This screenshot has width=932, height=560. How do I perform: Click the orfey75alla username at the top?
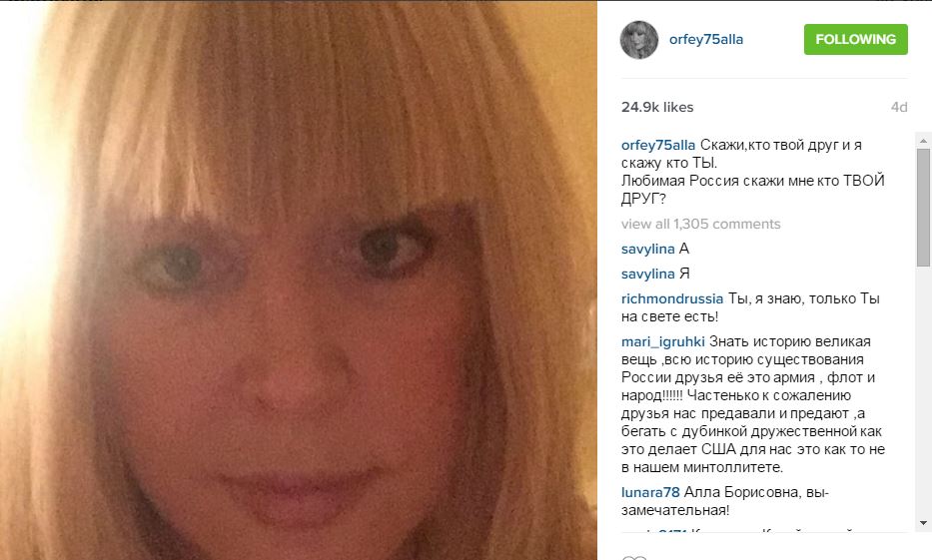tap(706, 39)
